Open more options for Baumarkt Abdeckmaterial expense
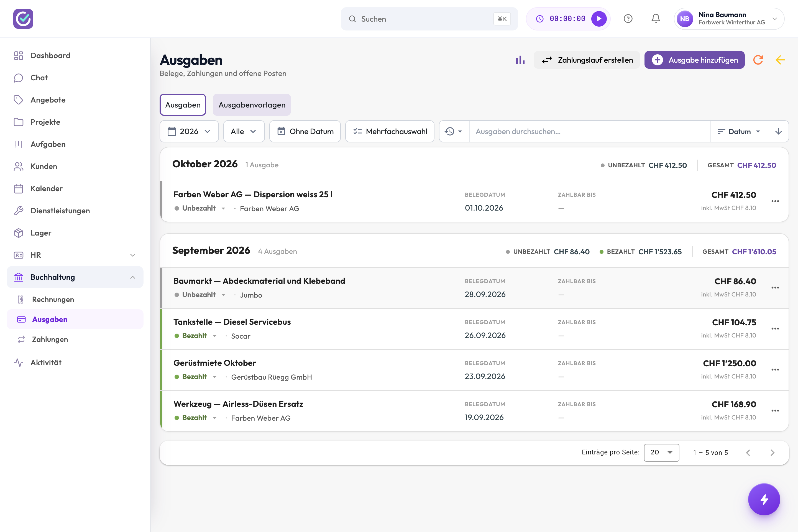The height and width of the screenshot is (532, 798). coord(775,288)
